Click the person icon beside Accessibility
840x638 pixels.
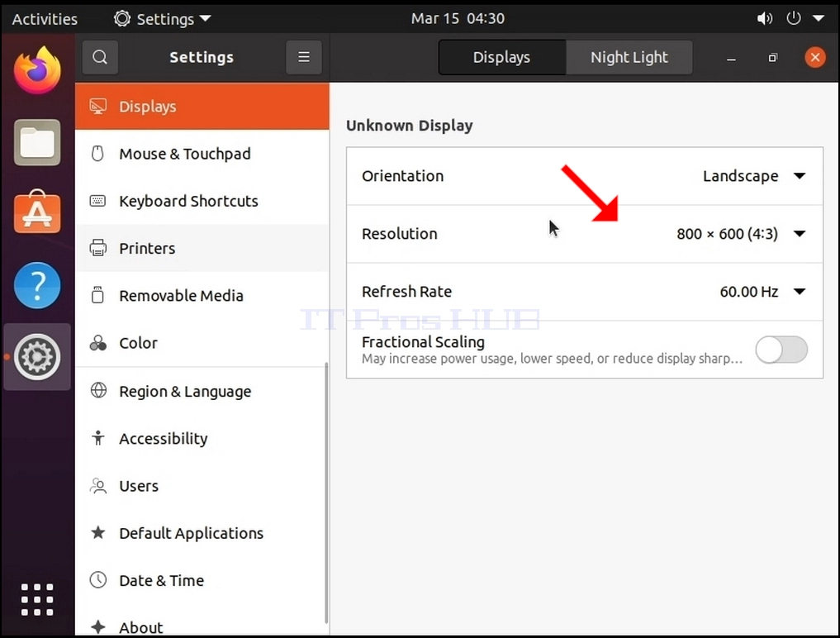[x=98, y=438]
